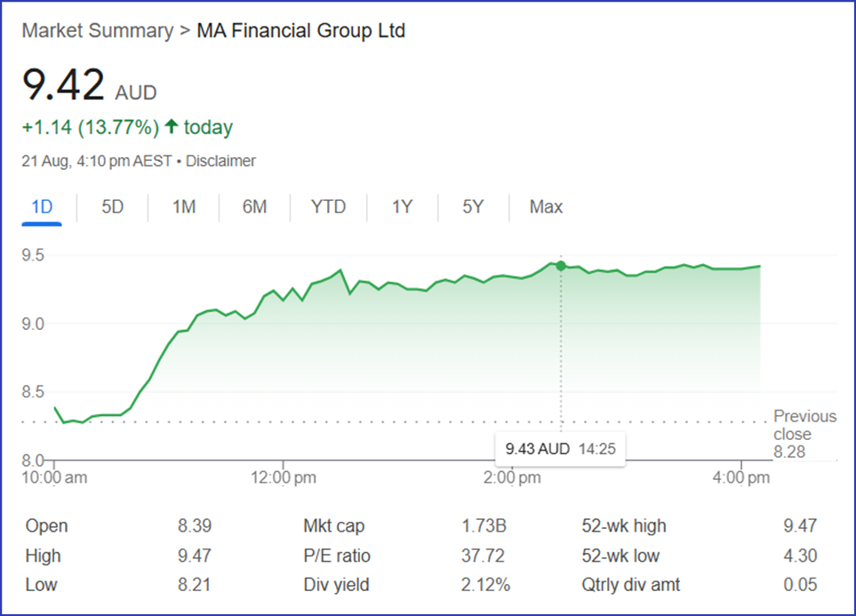Open the Disclaimer link
This screenshot has height=616, width=856.
tap(221, 161)
